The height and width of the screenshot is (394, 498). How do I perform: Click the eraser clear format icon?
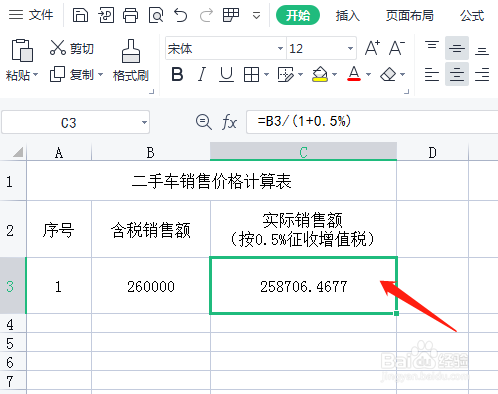point(388,74)
